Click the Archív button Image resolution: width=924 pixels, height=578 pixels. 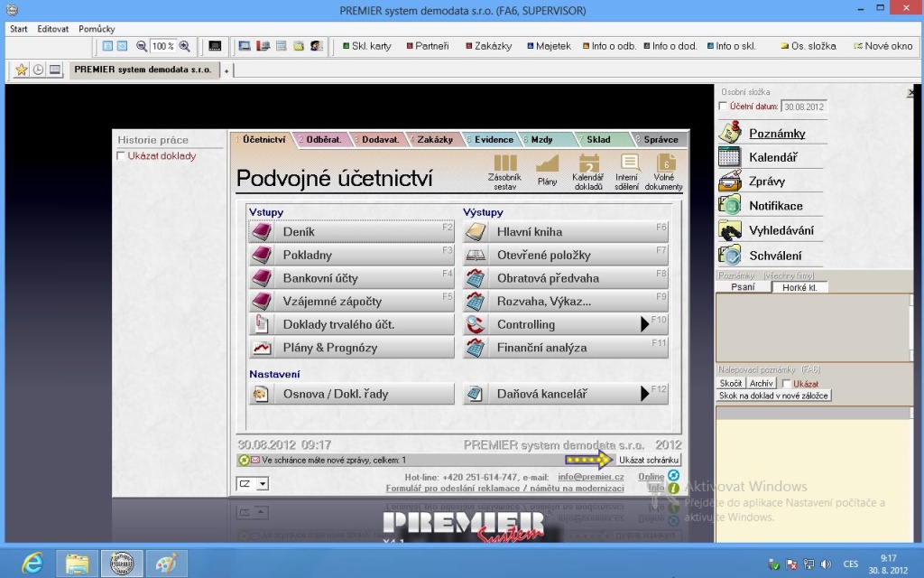(x=761, y=383)
